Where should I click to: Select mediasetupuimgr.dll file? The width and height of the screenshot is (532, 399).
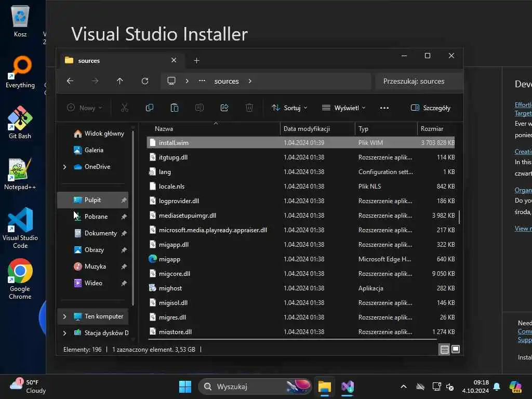point(301,216)
